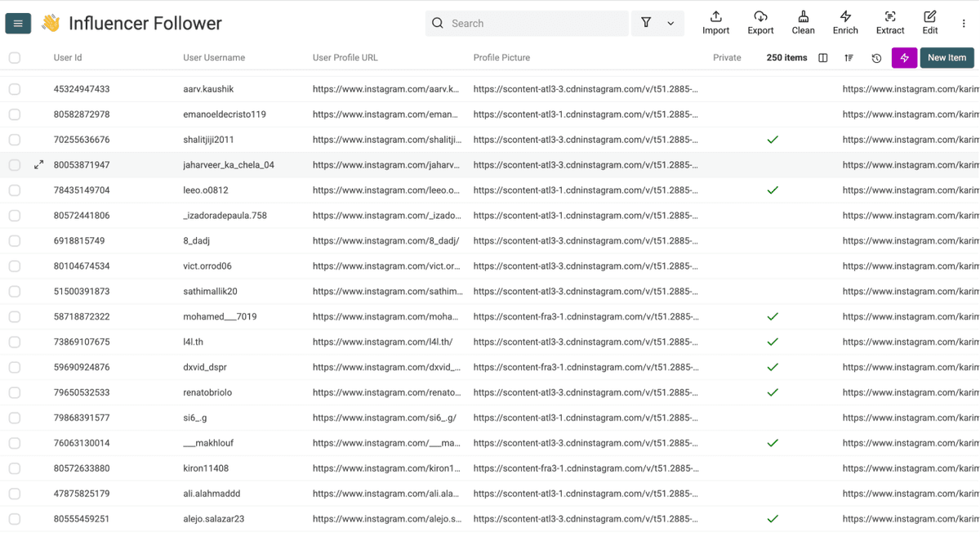This screenshot has width=980, height=537.
Task: Open the hamburger menu button
Action: (18, 24)
